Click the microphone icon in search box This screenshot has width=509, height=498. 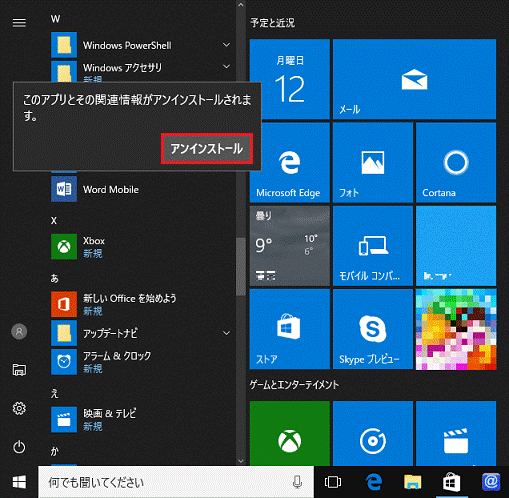tap(297, 482)
